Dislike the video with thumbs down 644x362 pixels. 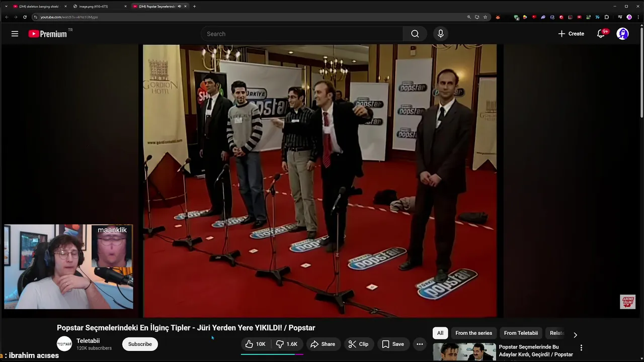pyautogui.click(x=287, y=344)
